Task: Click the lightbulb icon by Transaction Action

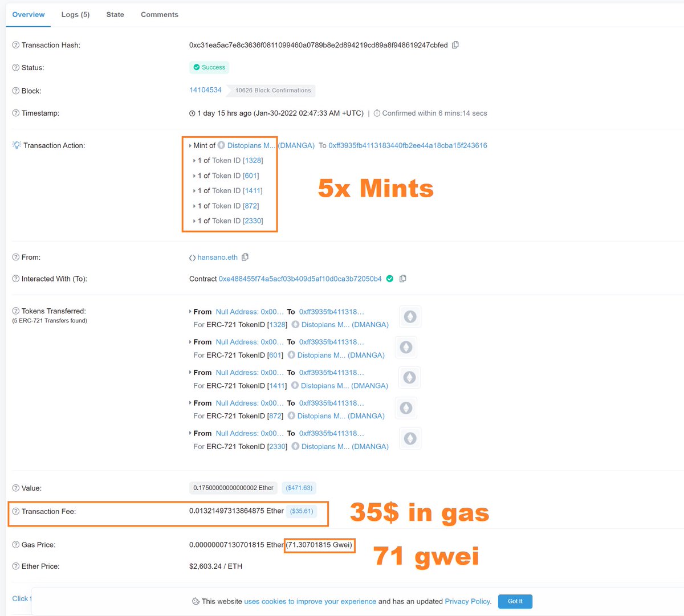Action: pyautogui.click(x=17, y=145)
